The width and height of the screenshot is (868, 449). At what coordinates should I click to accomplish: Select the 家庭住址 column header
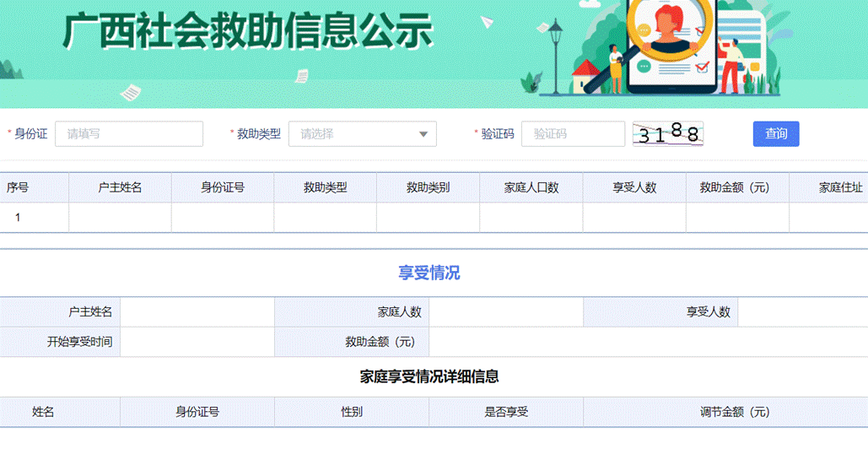[x=840, y=187]
